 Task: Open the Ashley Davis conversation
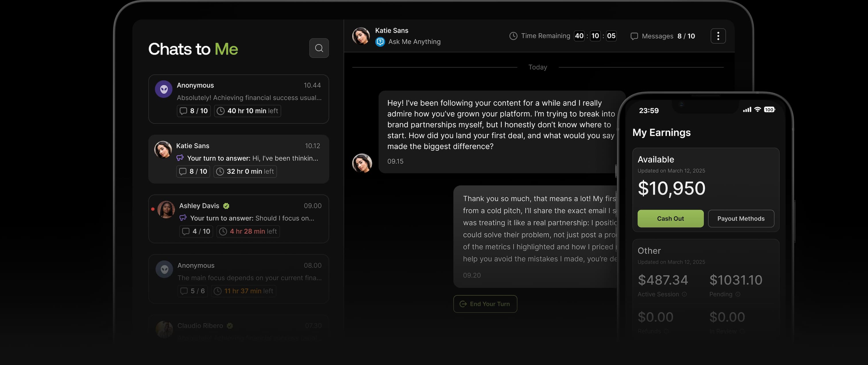[239, 219]
